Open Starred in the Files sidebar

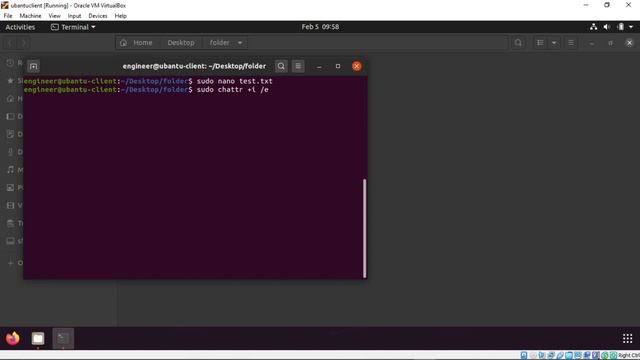(x=10, y=81)
